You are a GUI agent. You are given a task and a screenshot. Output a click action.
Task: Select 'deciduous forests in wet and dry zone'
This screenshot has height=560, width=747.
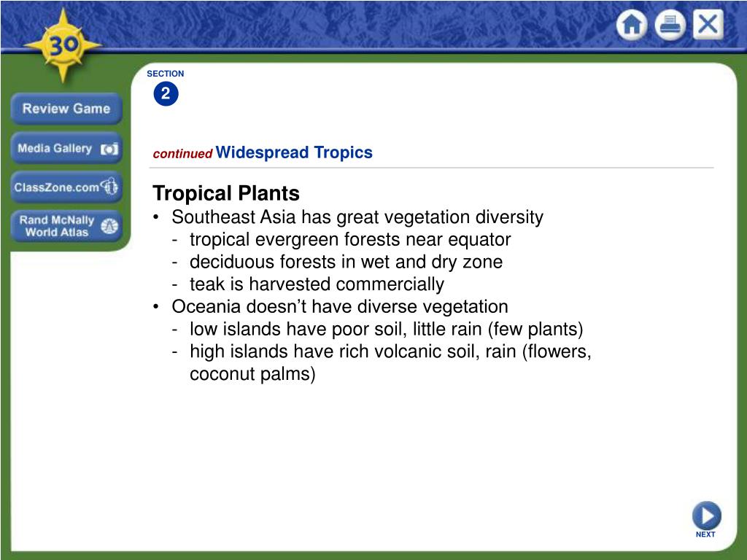click(346, 262)
